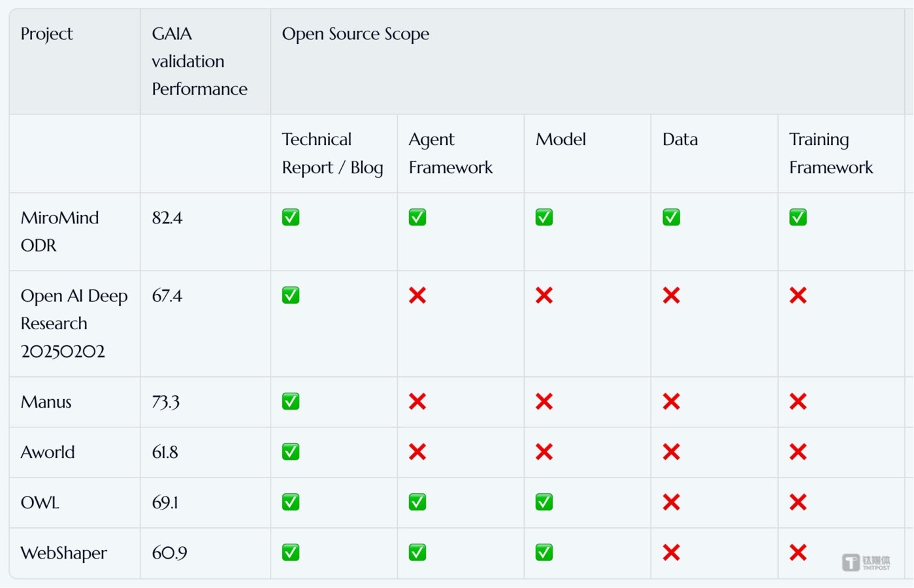Click Manus Technical Report checkmark
Screen dimensions: 914x588
[291, 402]
